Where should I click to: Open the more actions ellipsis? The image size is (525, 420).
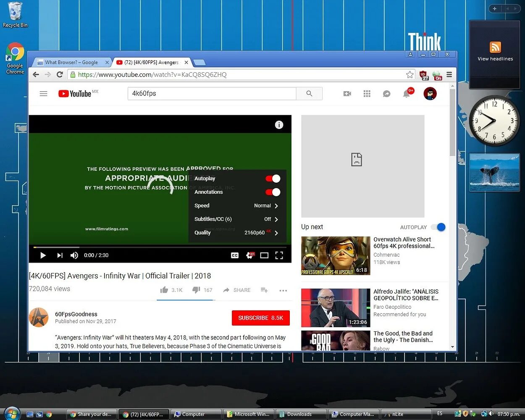click(283, 290)
